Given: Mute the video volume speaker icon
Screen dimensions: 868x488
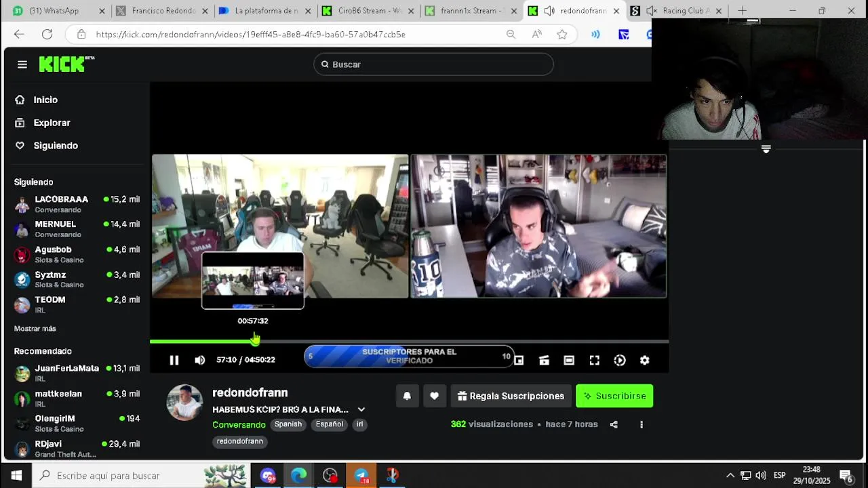Looking at the screenshot, I should point(199,361).
